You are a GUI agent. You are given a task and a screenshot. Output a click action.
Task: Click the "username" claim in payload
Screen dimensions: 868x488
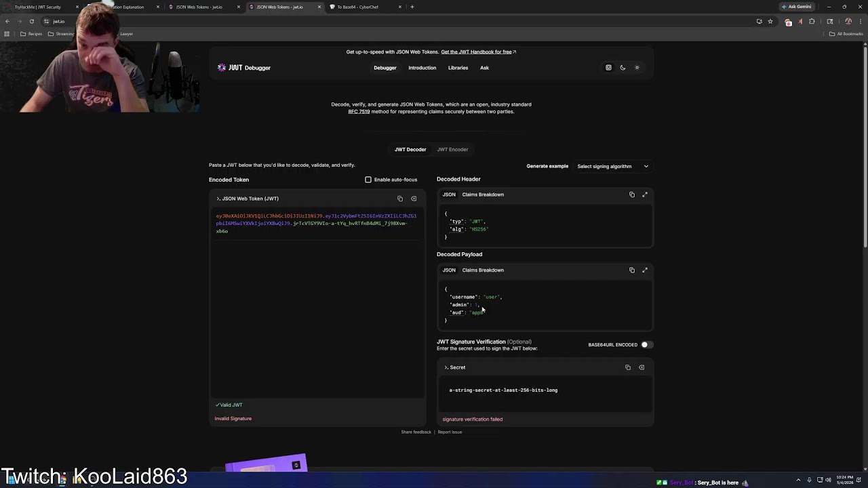tap(463, 297)
